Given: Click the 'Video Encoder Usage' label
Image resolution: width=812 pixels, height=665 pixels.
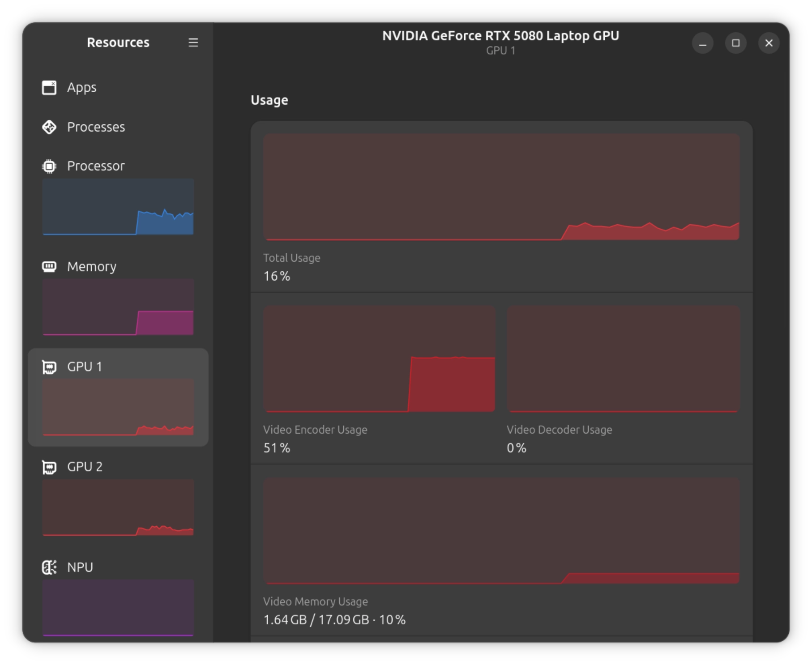Looking at the screenshot, I should coord(315,430).
